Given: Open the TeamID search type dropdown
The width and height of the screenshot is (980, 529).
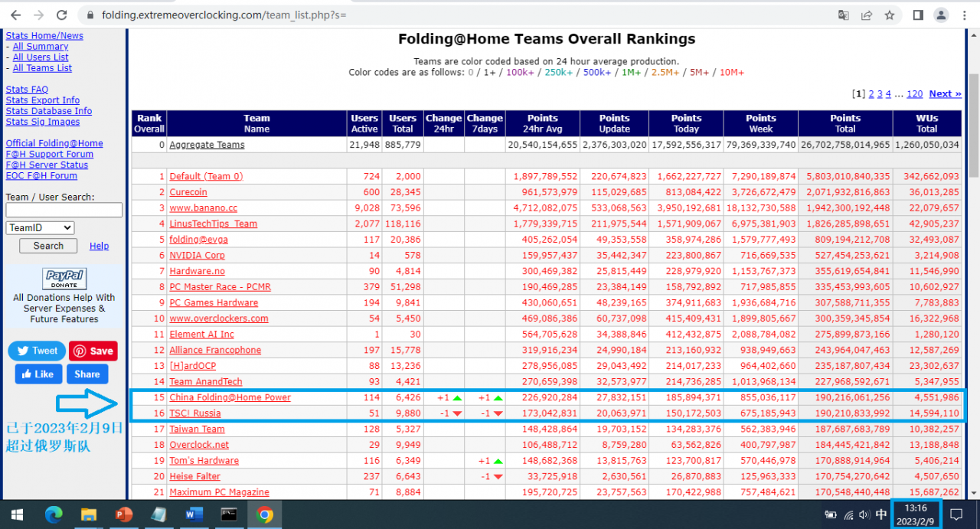Looking at the screenshot, I should point(40,227).
